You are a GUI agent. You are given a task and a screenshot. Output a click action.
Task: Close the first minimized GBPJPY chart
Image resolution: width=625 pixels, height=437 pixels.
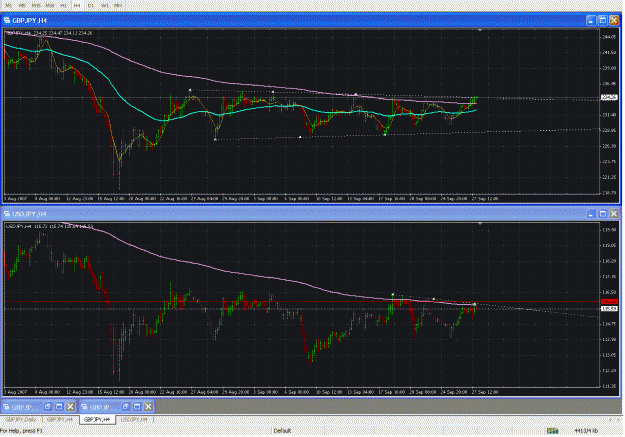(71, 407)
